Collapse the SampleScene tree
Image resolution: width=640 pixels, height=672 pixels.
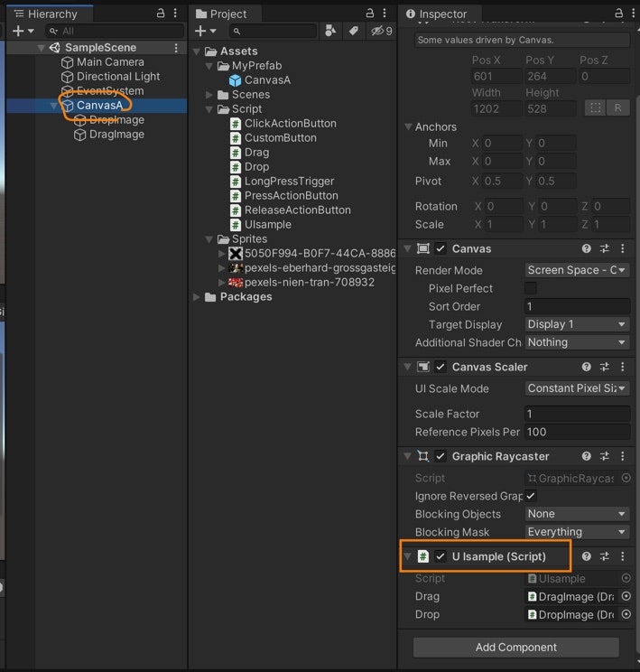click(42, 48)
